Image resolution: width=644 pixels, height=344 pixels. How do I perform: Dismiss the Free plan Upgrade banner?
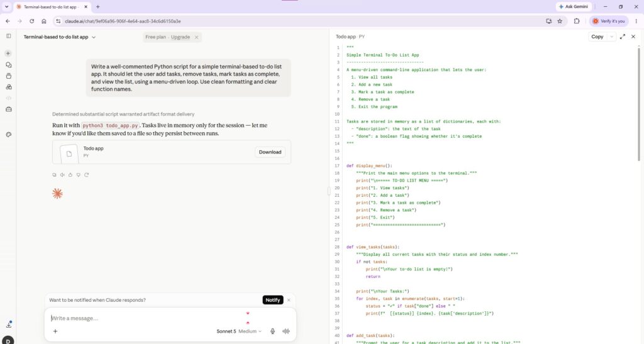point(196,37)
